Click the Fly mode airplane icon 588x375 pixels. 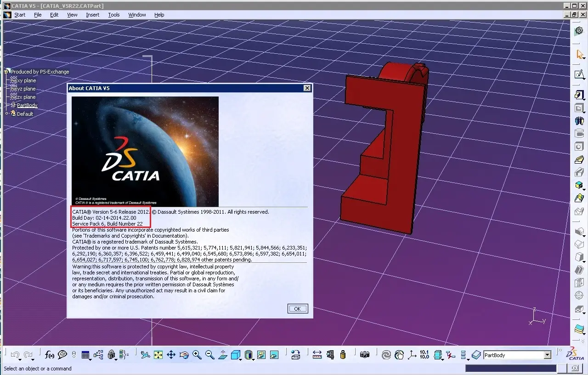click(x=146, y=355)
